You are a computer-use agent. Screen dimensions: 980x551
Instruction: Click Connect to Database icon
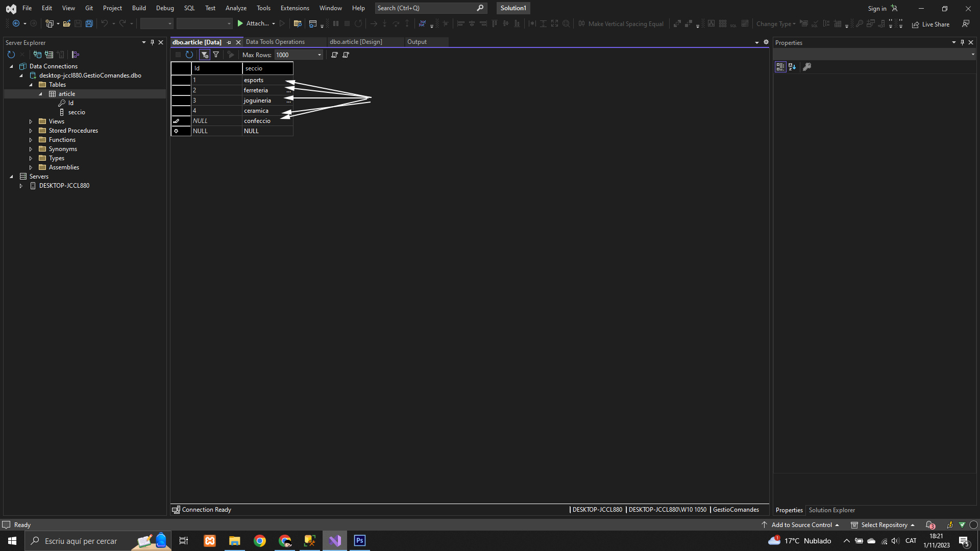(x=37, y=55)
